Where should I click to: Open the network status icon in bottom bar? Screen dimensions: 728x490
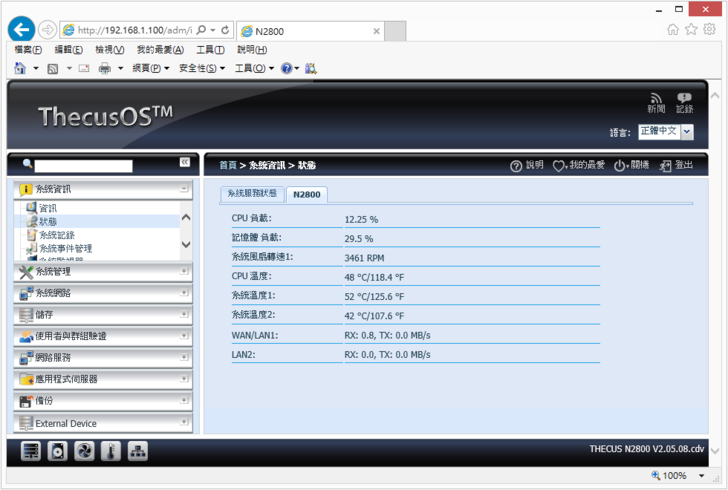(138, 451)
